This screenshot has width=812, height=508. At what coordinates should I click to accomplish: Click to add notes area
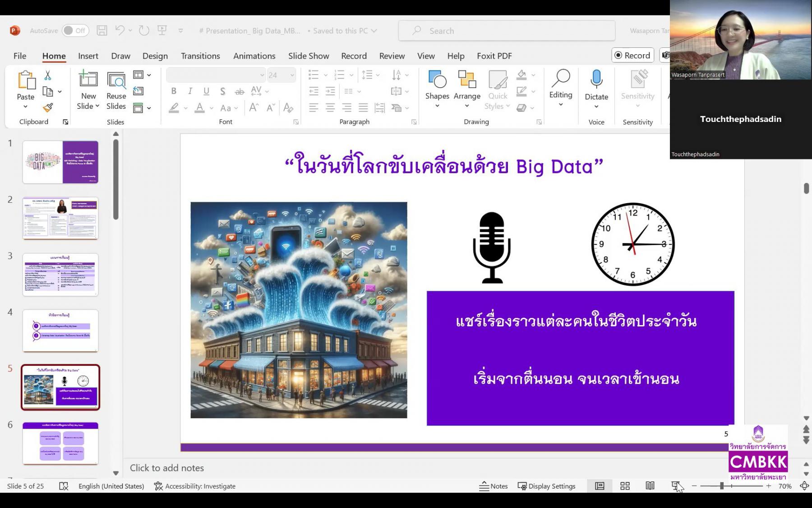(x=167, y=468)
